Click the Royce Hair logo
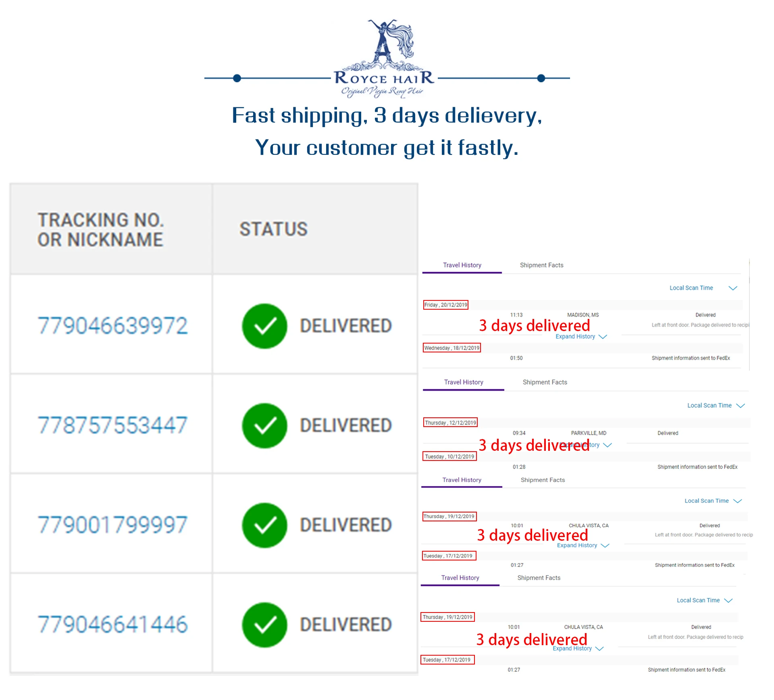774x700 pixels. (x=384, y=58)
